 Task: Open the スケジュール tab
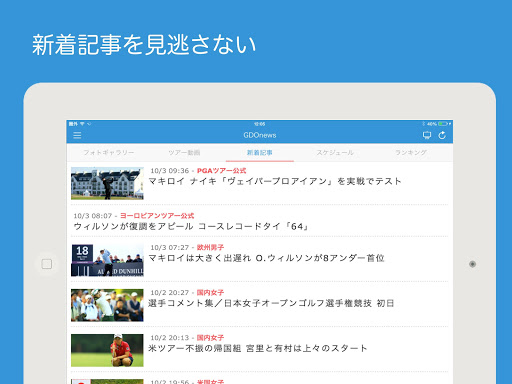[335, 153]
